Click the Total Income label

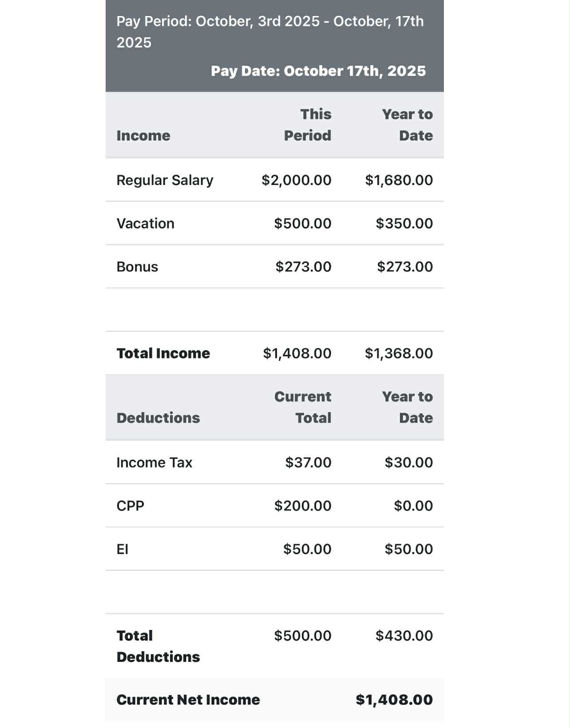[163, 353]
